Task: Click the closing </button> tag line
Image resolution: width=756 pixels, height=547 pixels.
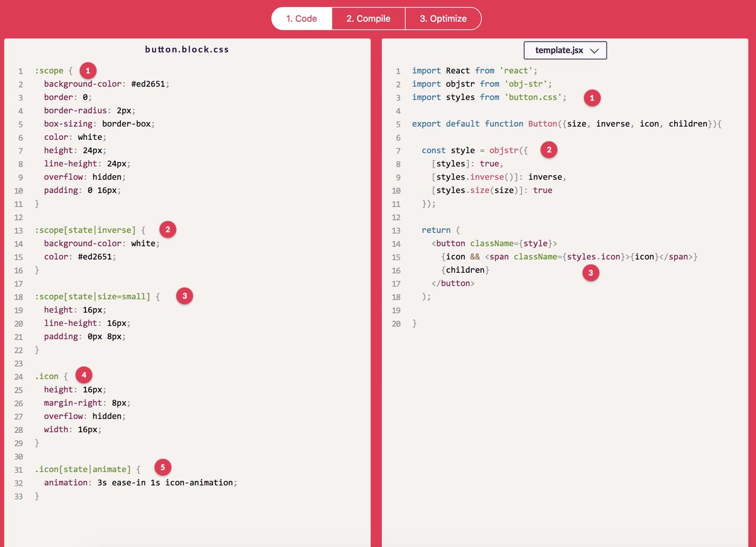Action: [x=453, y=283]
